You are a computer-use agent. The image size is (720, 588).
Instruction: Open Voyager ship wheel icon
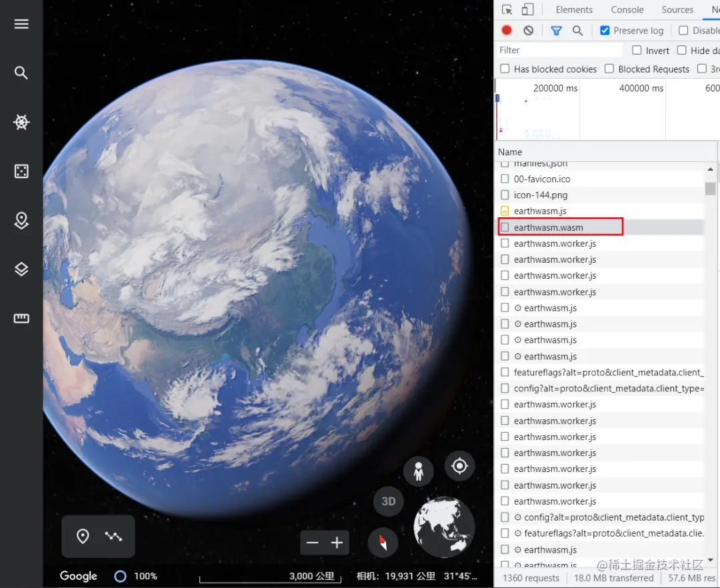tap(21, 121)
